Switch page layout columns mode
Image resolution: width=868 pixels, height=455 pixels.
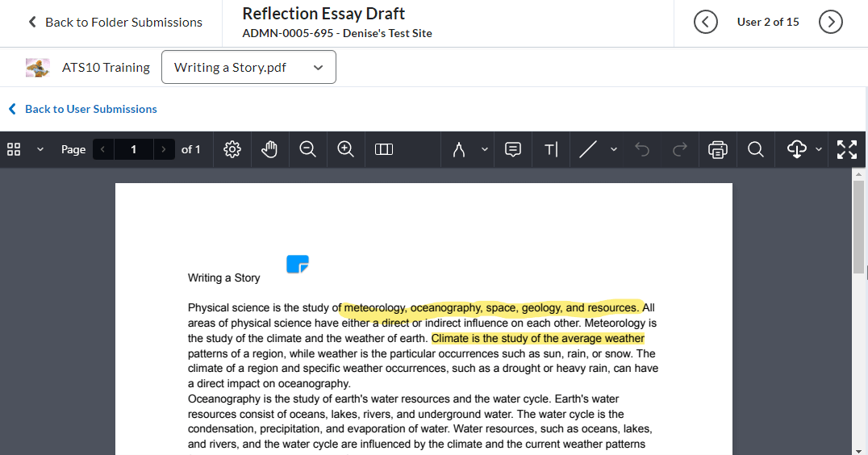(384, 149)
